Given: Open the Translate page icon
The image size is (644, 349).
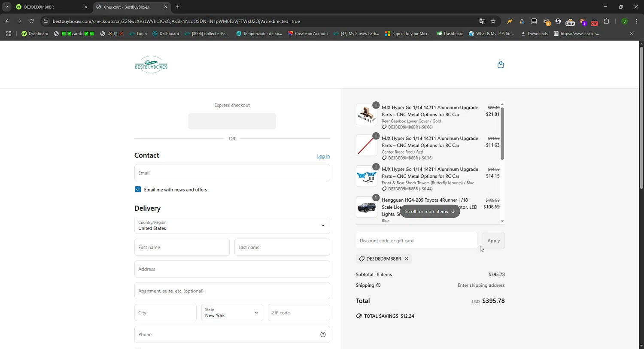Looking at the screenshot, I should 482,21.
